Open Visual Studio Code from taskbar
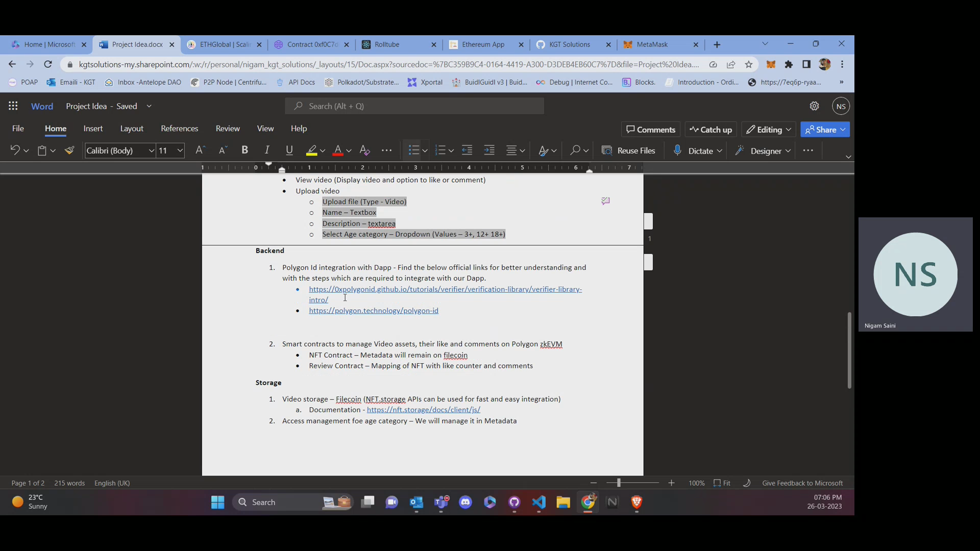The height and width of the screenshot is (551, 980). pos(539,503)
